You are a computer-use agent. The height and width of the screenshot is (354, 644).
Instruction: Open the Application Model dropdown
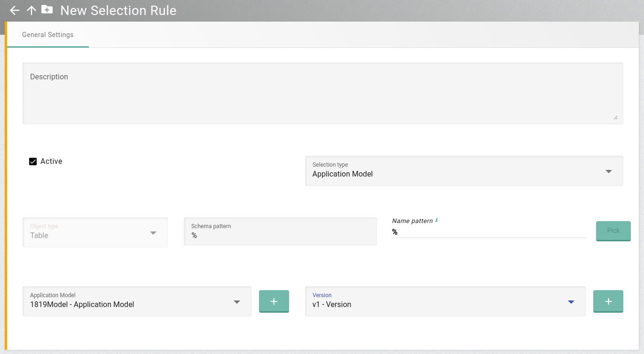point(236,302)
